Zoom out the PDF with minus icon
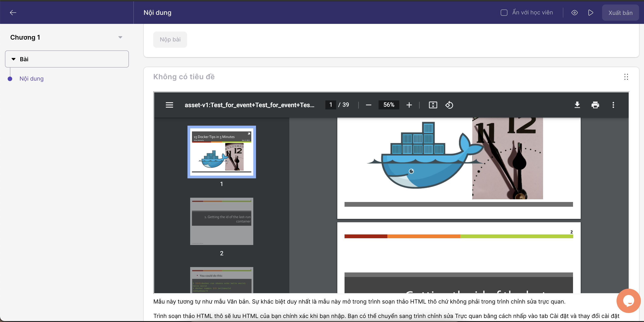Viewport: 644px width, 322px height. pos(368,105)
